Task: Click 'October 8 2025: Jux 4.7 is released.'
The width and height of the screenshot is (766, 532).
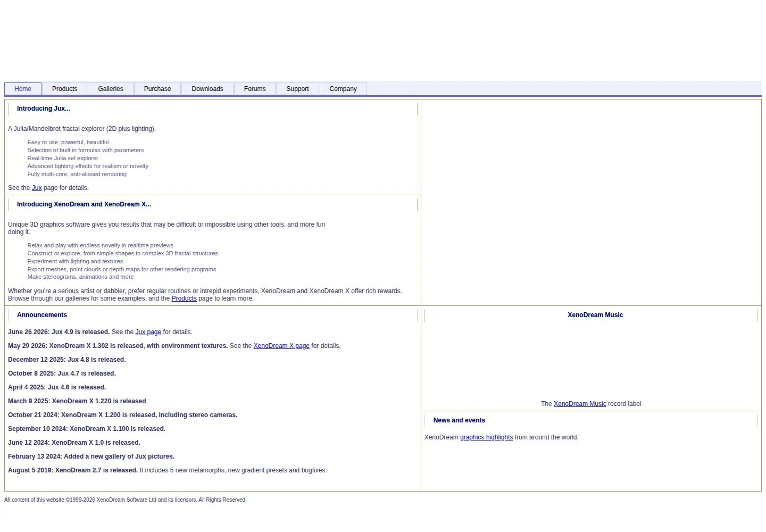Action: point(62,373)
